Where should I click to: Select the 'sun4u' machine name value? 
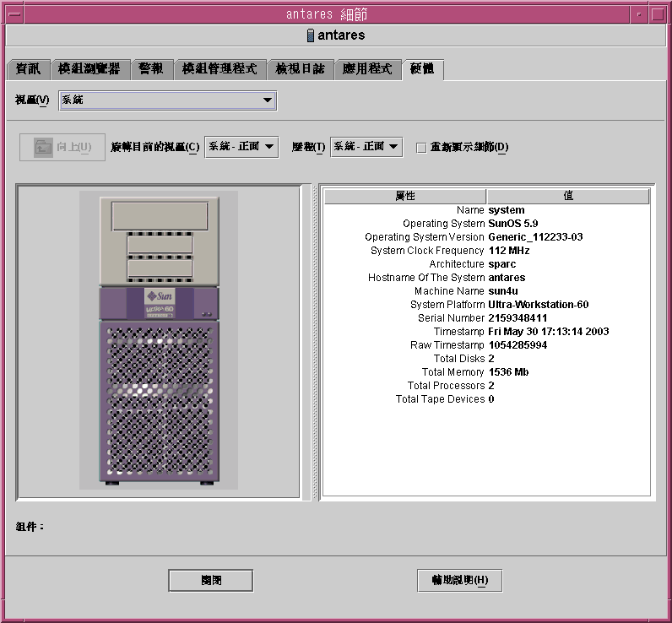(503, 291)
